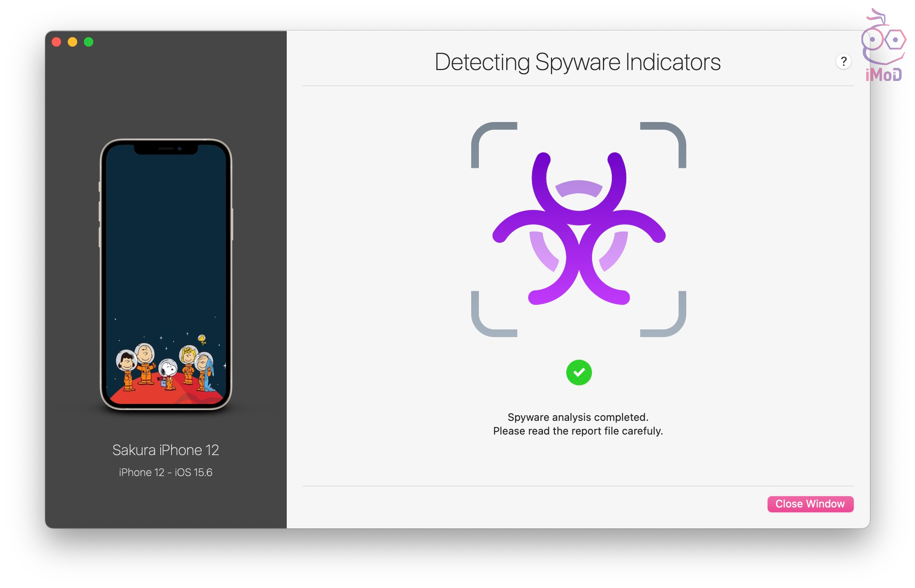Click the Sakura iPhone 12 device name
This screenshot has height=588, width=915.
coord(166,450)
